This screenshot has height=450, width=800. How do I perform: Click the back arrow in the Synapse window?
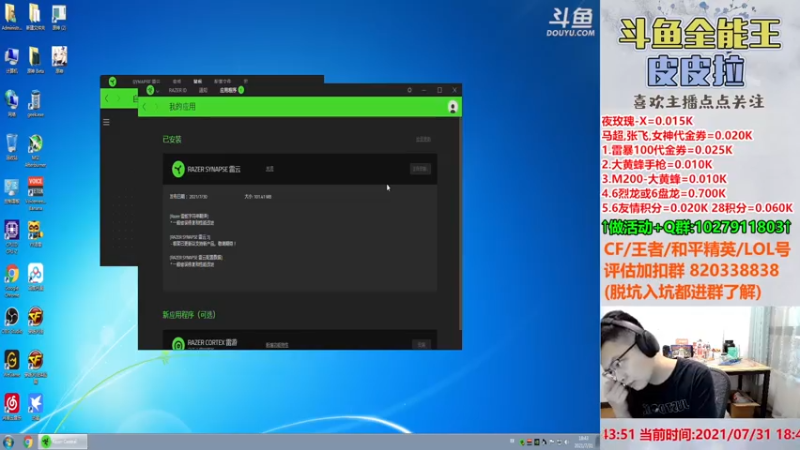[x=106, y=98]
